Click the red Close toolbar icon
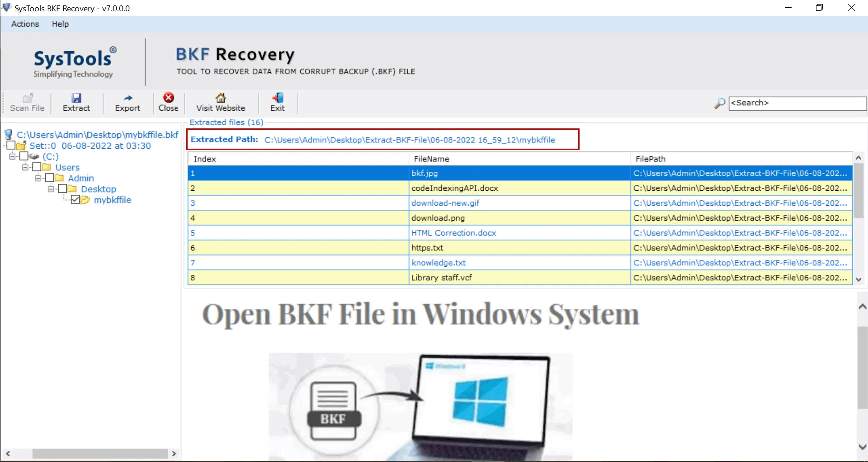Screen dimensions: 868x462 click(169, 97)
